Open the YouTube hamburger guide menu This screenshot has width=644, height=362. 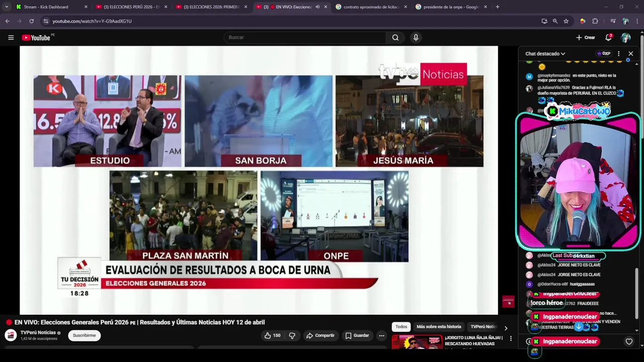[11, 38]
